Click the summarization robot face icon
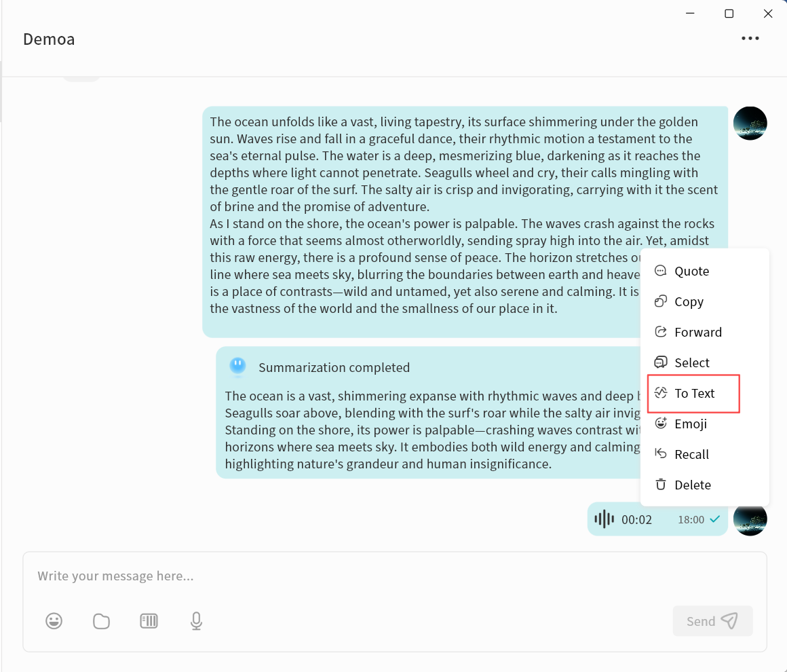Viewport: 787px width, 672px height. [x=237, y=367]
